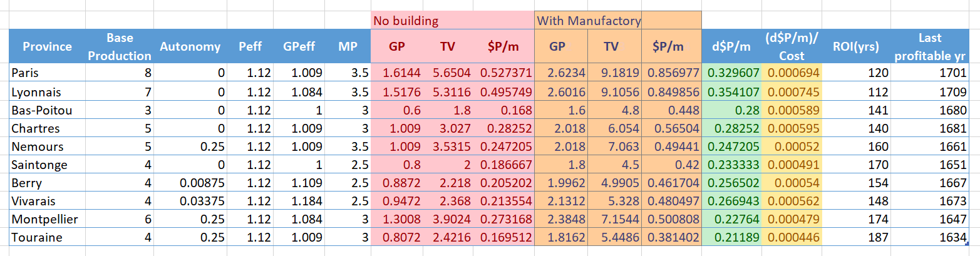The height and width of the screenshot is (256, 980).
Task: Select Touraine's ROI value 187
Action: (856, 238)
